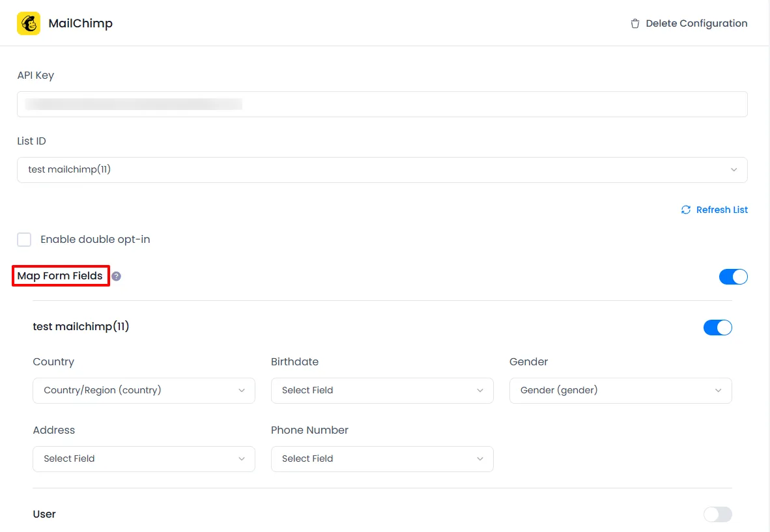770x532 pixels.
Task: Click the MailChimp title text
Action: pyautogui.click(x=80, y=23)
